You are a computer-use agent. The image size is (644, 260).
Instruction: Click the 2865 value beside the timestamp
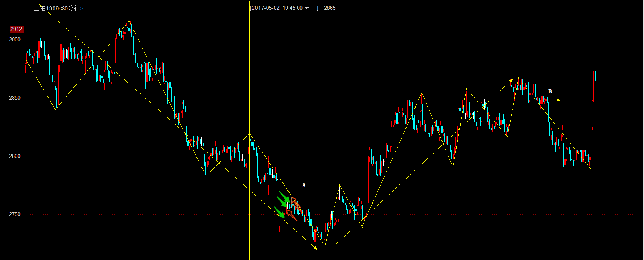coord(330,8)
